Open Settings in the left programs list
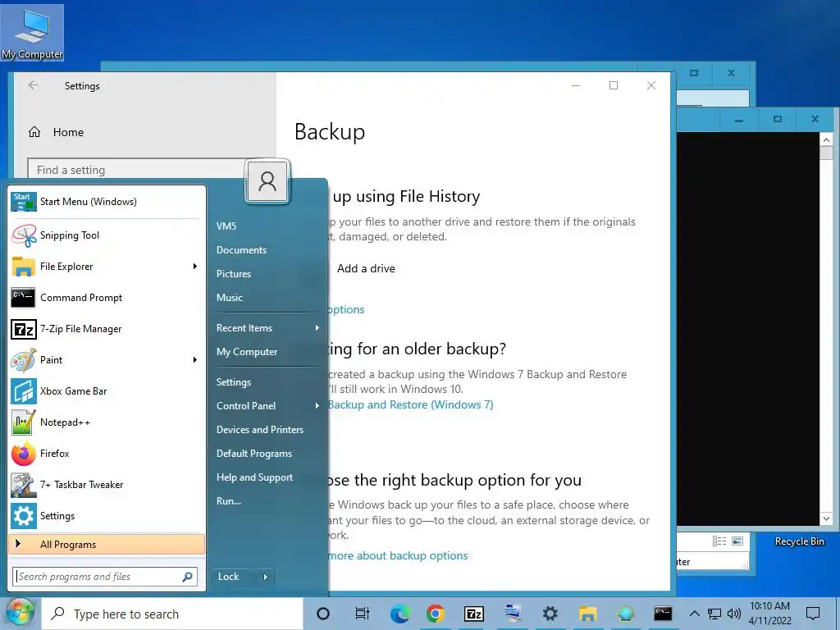The height and width of the screenshot is (630, 840). [107, 515]
